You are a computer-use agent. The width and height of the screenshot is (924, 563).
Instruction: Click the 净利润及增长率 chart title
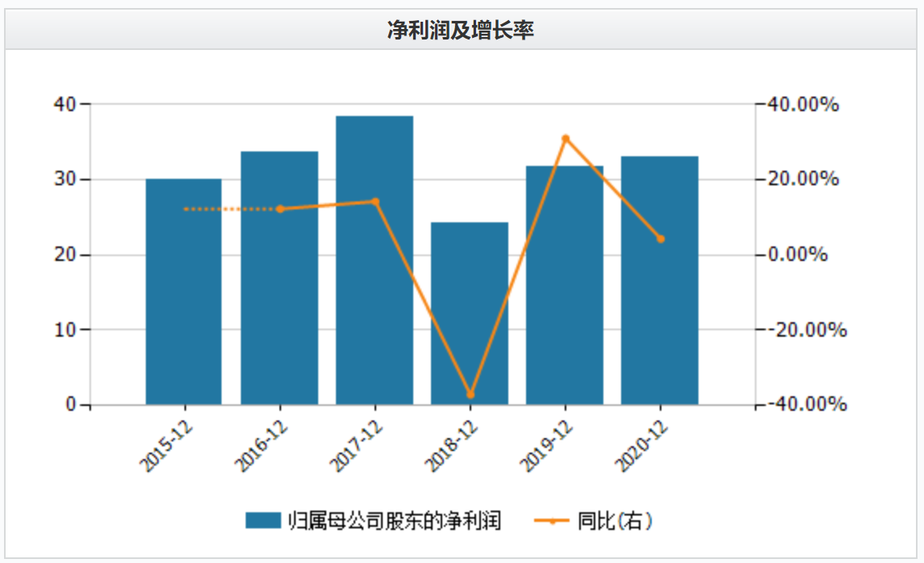[x=461, y=31]
